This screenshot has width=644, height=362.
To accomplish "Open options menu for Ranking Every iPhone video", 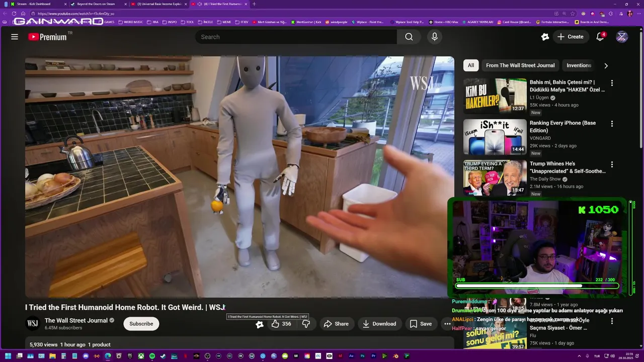I will point(612,124).
